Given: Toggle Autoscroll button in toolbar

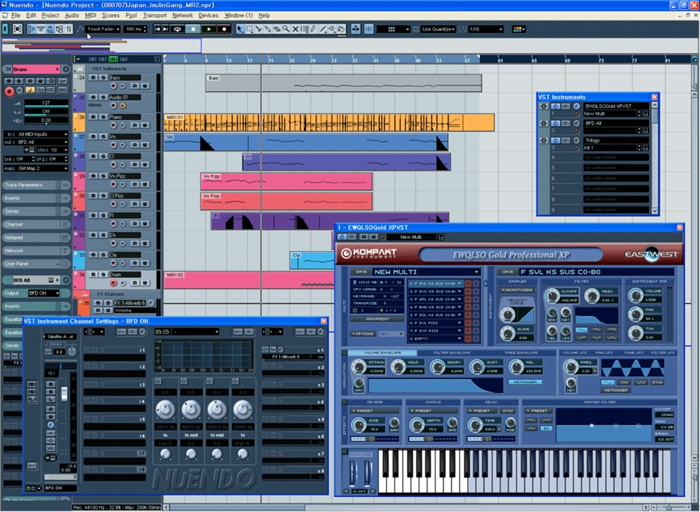Looking at the screenshot, I should (355, 29).
